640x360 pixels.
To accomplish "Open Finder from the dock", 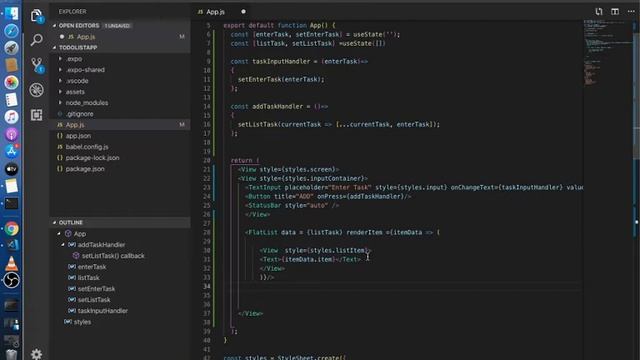I will [x=11, y=13].
